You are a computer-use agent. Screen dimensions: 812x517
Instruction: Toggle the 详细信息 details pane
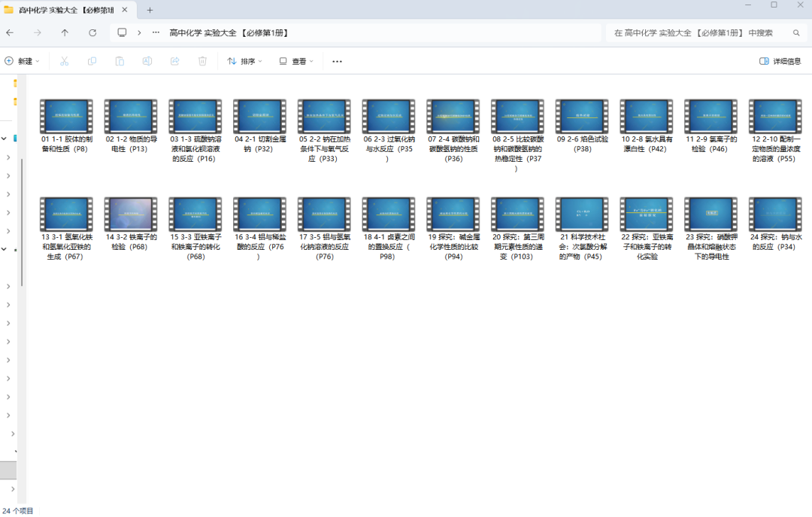click(x=780, y=61)
